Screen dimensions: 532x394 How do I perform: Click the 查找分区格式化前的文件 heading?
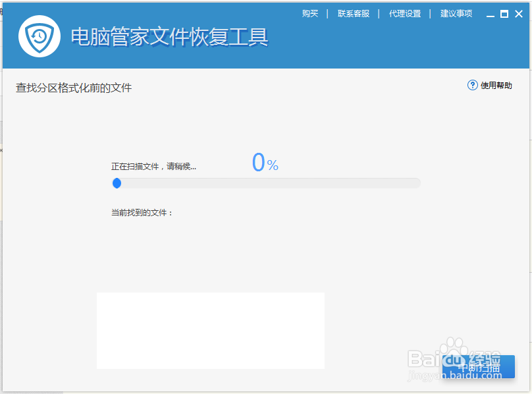[x=74, y=88]
